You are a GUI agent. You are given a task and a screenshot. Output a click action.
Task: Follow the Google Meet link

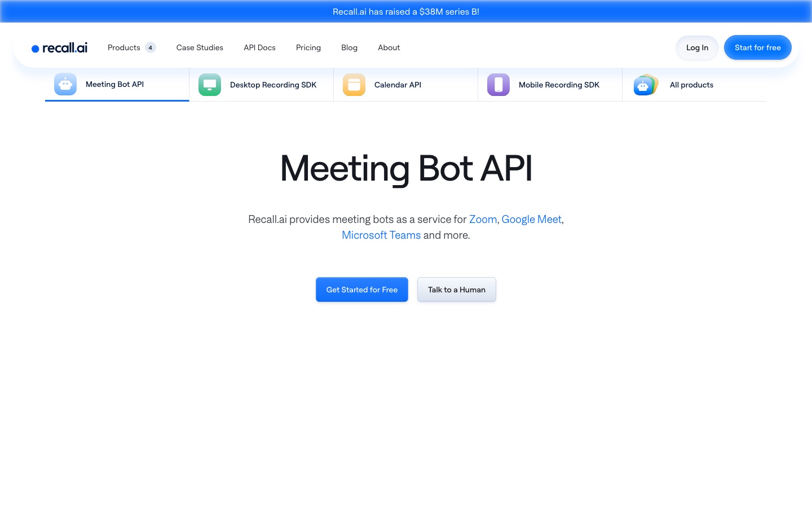[532, 219]
